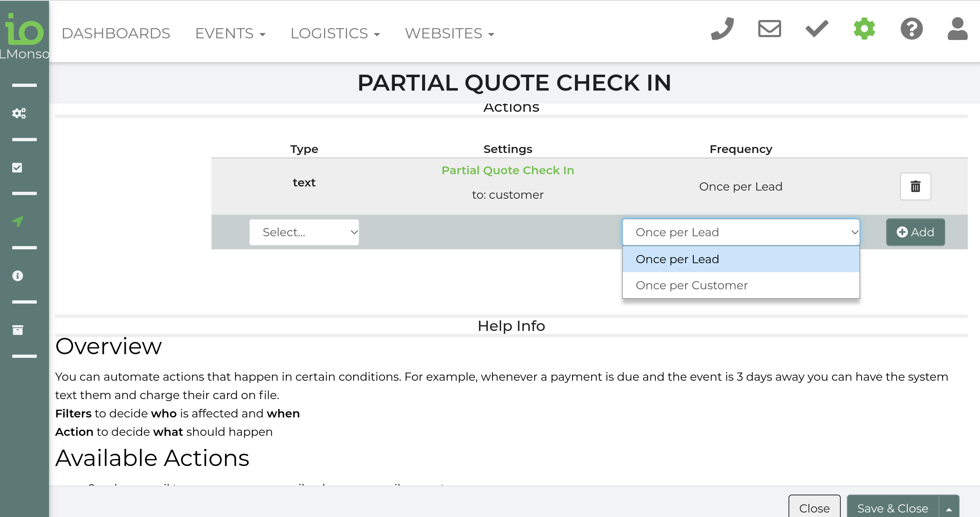Open the user profile icon
Image resolution: width=980 pixels, height=517 pixels.
958,29
